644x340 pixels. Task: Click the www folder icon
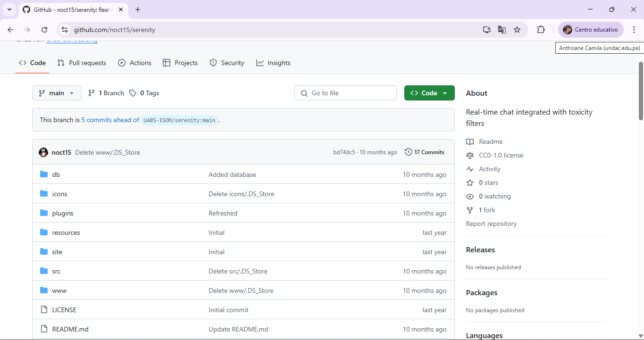click(44, 290)
